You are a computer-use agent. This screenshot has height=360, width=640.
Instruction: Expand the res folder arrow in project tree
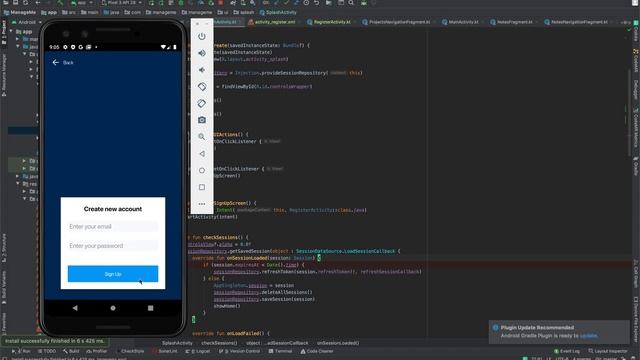(x=18, y=184)
